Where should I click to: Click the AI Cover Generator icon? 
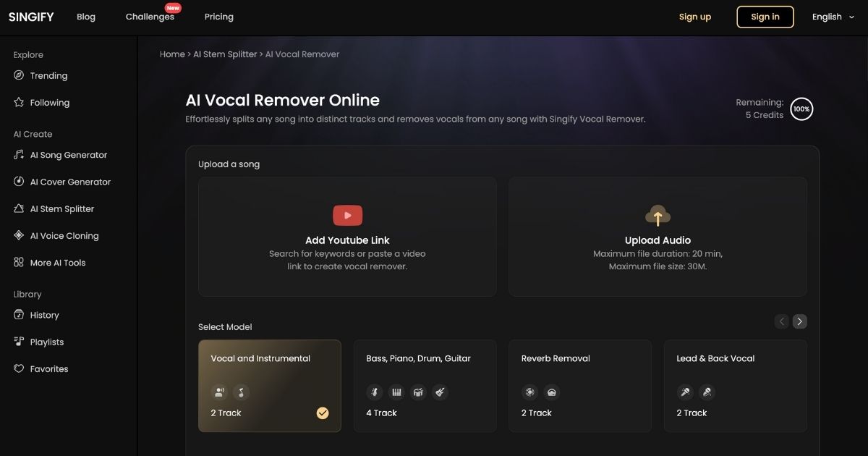point(19,181)
